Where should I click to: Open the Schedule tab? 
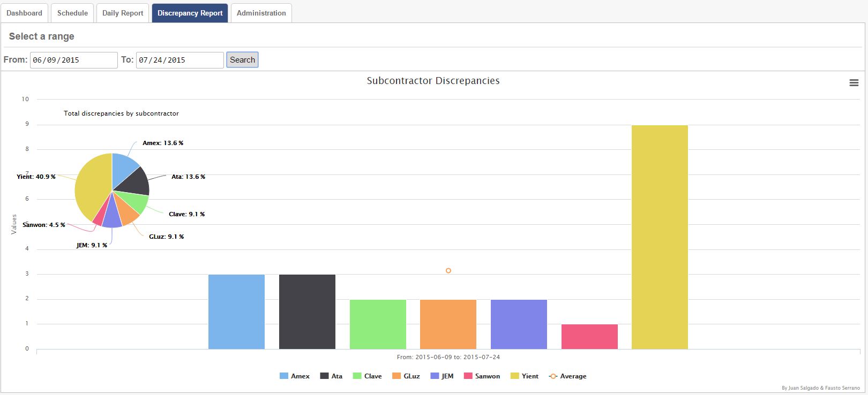(72, 13)
